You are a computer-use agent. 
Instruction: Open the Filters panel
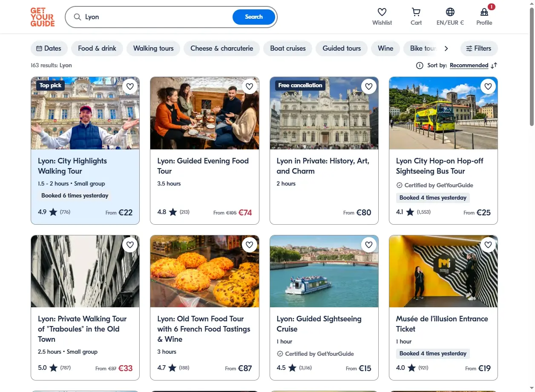tap(479, 49)
